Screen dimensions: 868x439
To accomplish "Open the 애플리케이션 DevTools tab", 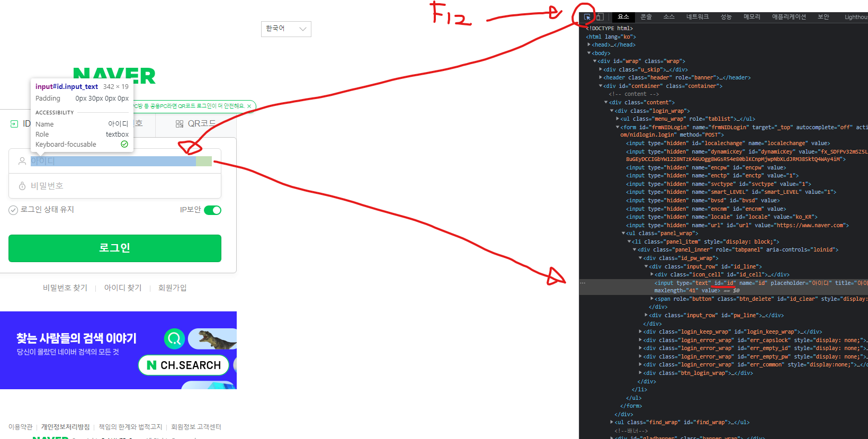I will click(789, 17).
